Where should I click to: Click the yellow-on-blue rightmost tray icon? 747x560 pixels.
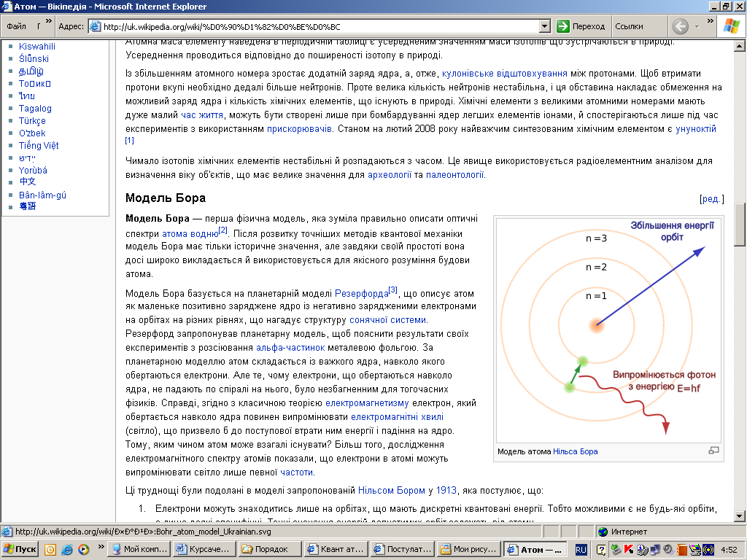click(708, 550)
